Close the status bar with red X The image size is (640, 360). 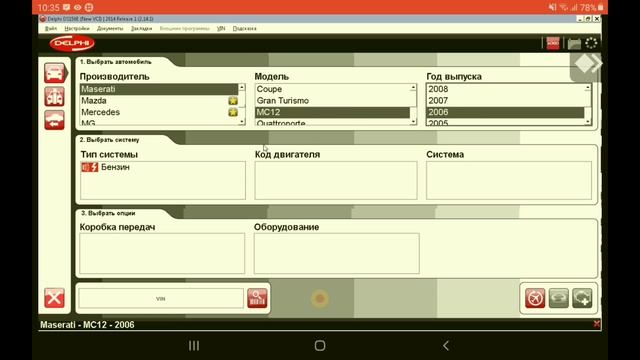click(x=596, y=324)
